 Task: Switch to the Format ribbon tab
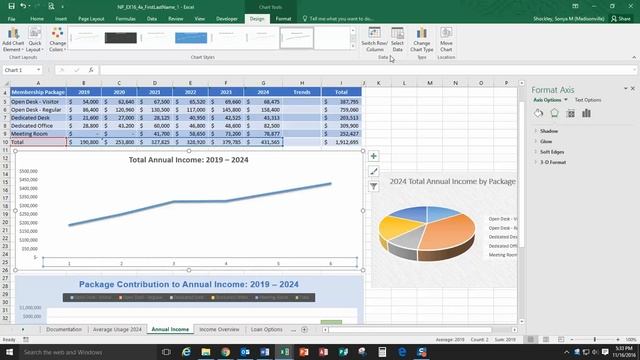[x=283, y=19]
